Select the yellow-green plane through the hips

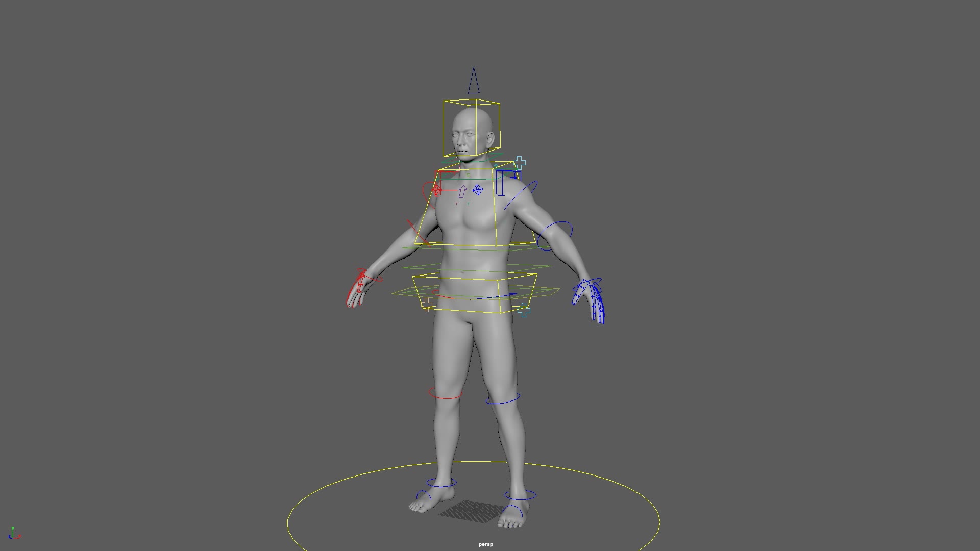pos(476,292)
